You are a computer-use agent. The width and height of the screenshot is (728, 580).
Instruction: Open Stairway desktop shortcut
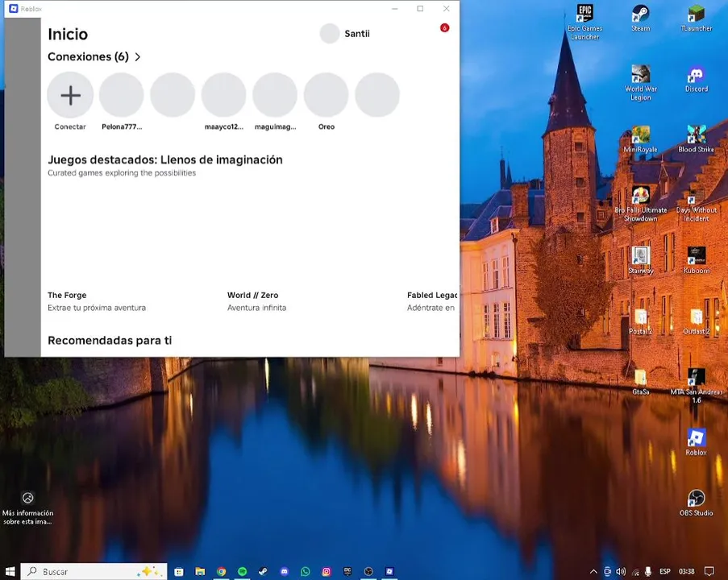pyautogui.click(x=641, y=260)
